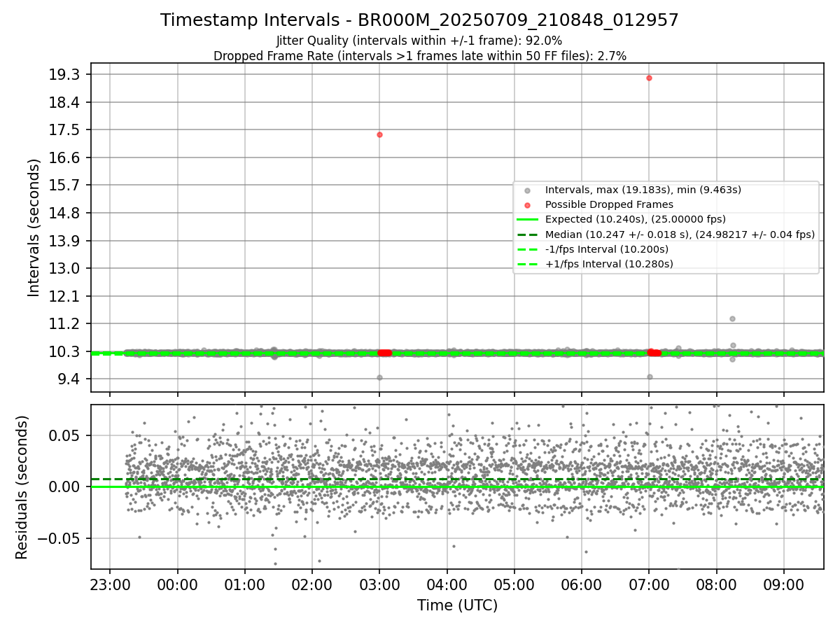Click the y-axis tick label '16.6'
840x630 pixels.
pos(66,157)
